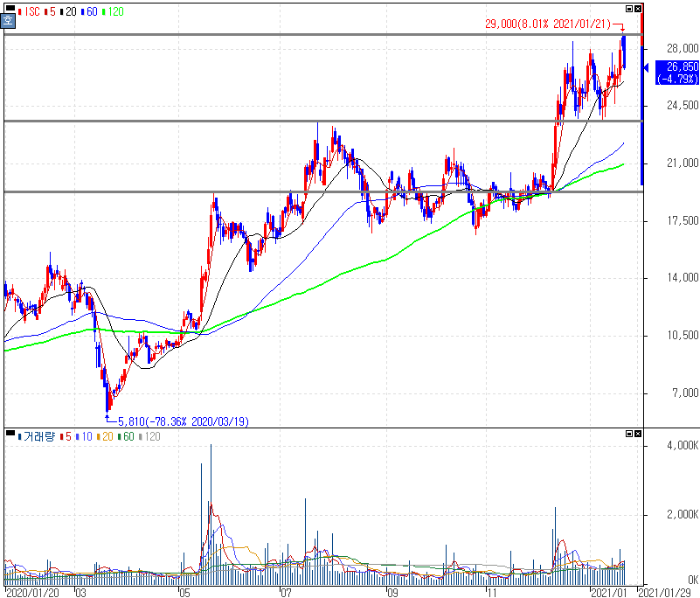Click the 03 month label on date axis
Screen dimensions: 700x598
tap(80, 593)
